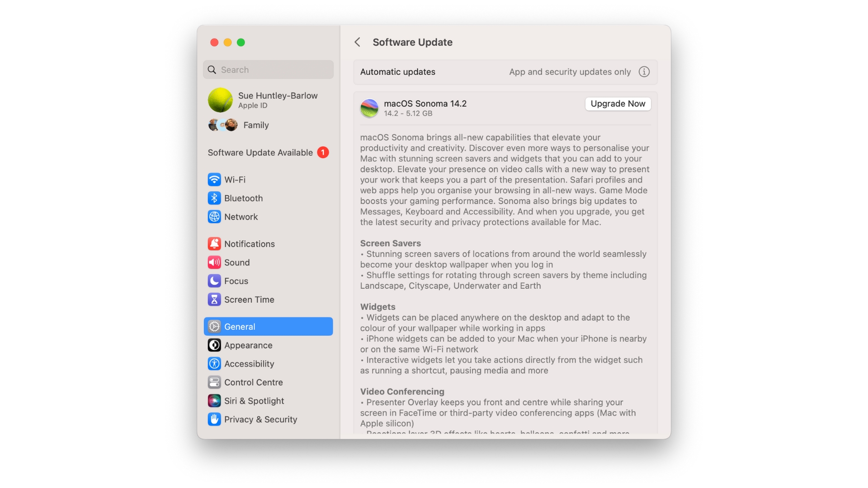Click the back navigation arrow
868x488 pixels.
tap(356, 42)
